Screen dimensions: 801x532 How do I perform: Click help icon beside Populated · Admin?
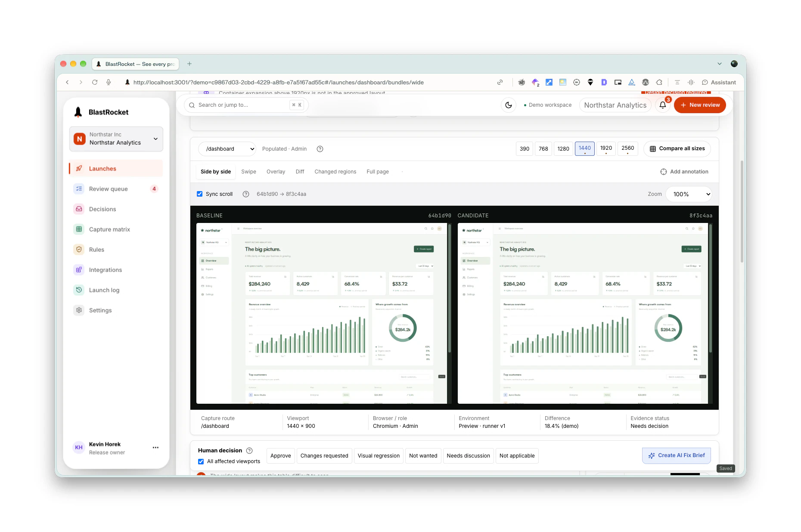click(320, 149)
